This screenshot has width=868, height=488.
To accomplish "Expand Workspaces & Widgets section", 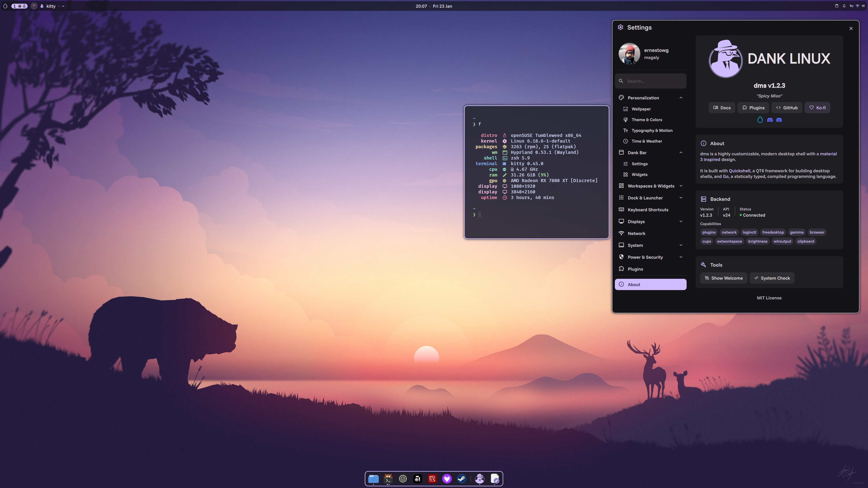I will [681, 186].
